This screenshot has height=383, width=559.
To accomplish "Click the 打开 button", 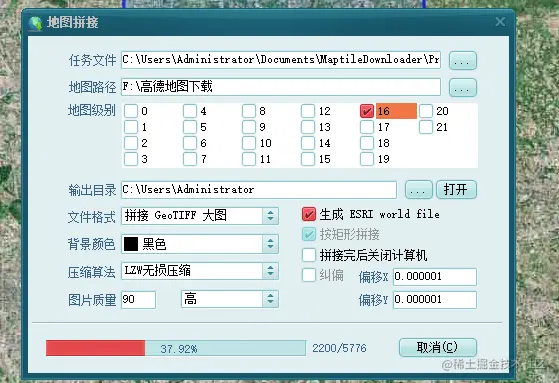I will (456, 189).
